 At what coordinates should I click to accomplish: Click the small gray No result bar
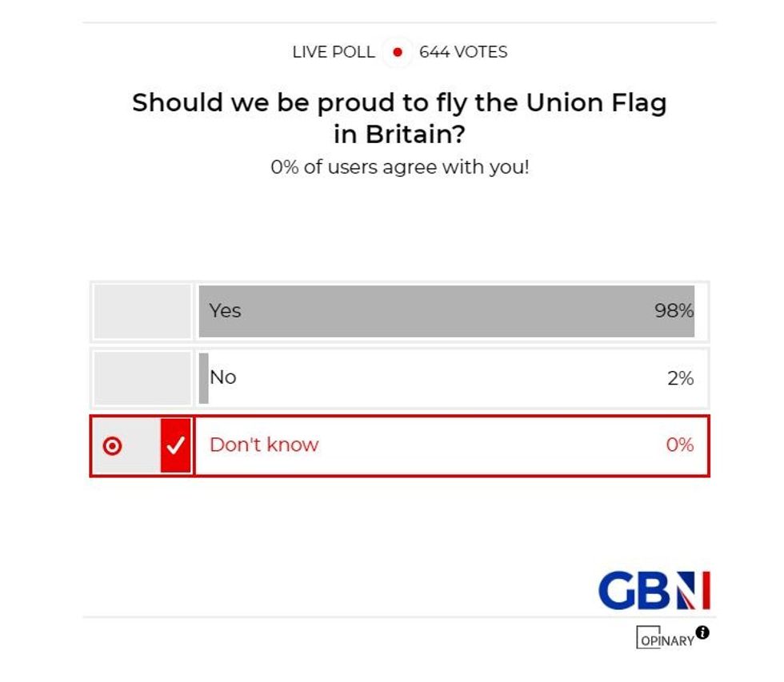click(x=204, y=378)
